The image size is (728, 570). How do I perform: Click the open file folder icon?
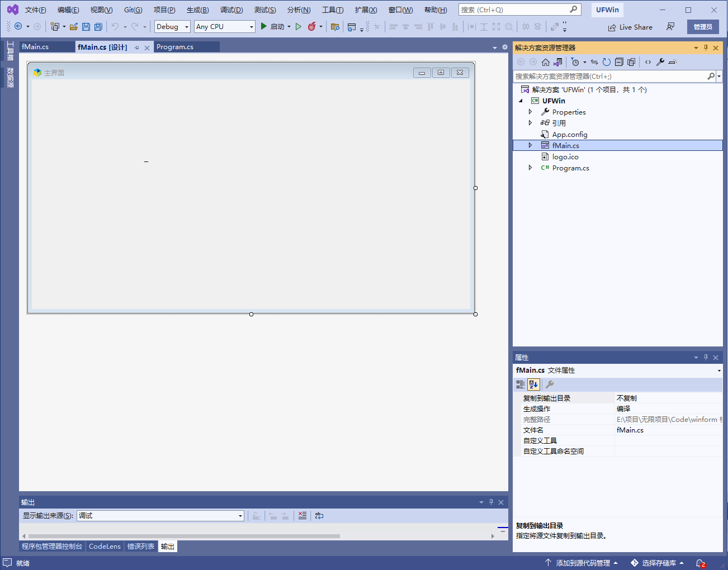(74, 27)
